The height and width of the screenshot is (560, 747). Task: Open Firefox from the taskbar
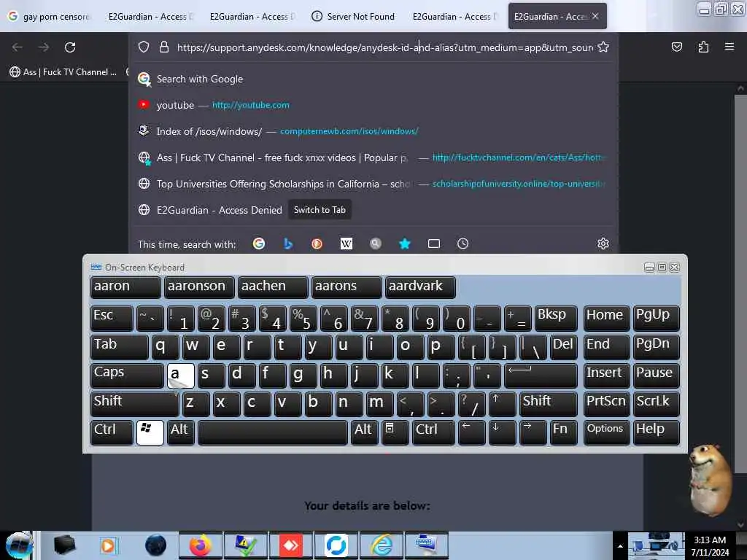pos(200,545)
